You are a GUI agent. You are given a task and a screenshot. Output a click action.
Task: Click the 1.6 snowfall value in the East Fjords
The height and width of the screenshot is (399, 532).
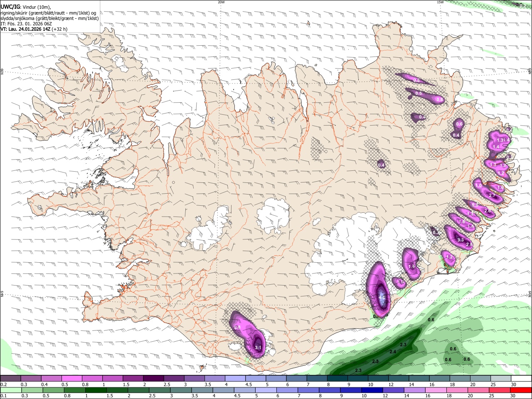tap(500, 188)
